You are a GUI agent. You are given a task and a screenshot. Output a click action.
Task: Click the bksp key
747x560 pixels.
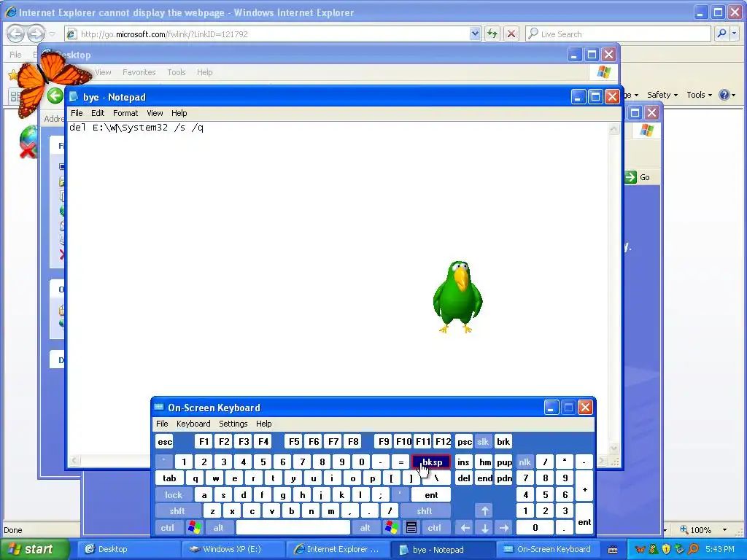point(431,462)
